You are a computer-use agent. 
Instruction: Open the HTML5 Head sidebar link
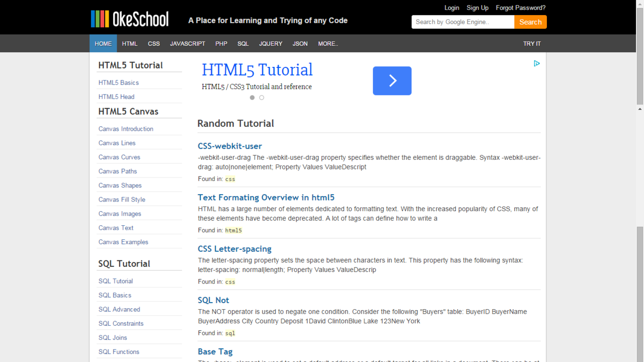point(117,97)
